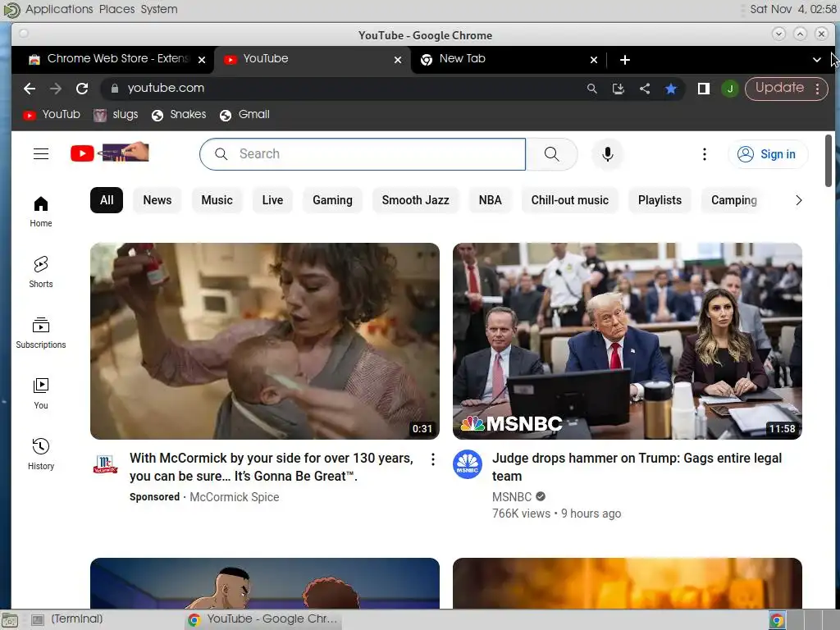Filter by the NBA chip

click(x=491, y=200)
